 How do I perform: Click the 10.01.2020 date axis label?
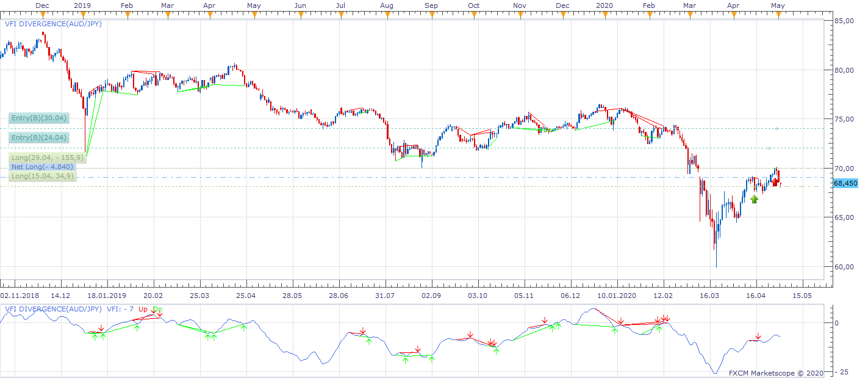tap(617, 296)
